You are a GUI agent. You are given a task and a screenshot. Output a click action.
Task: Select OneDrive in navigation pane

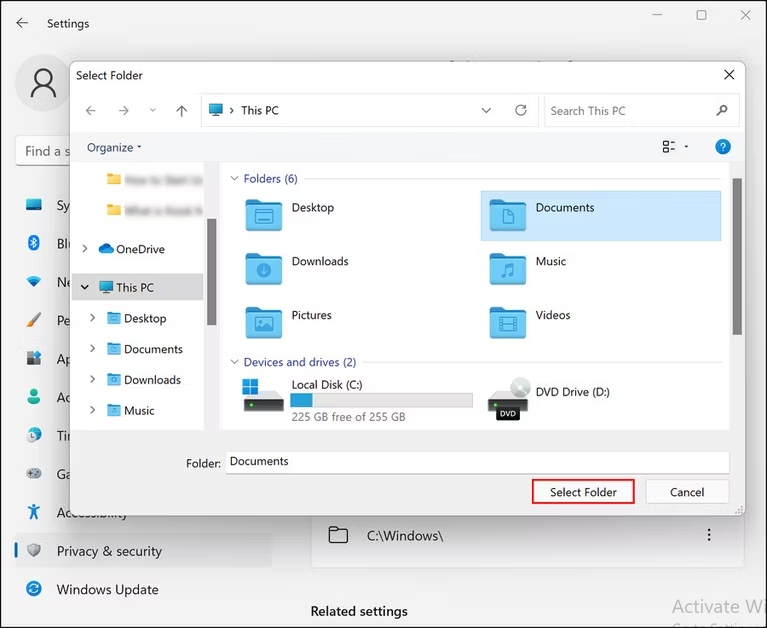132,249
